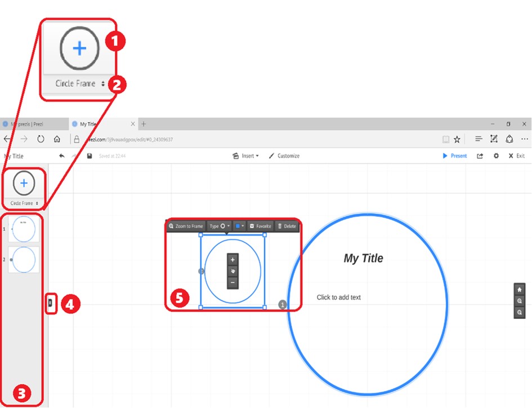Click Zoom to Frame button
The height and width of the screenshot is (408, 532).
point(186,226)
